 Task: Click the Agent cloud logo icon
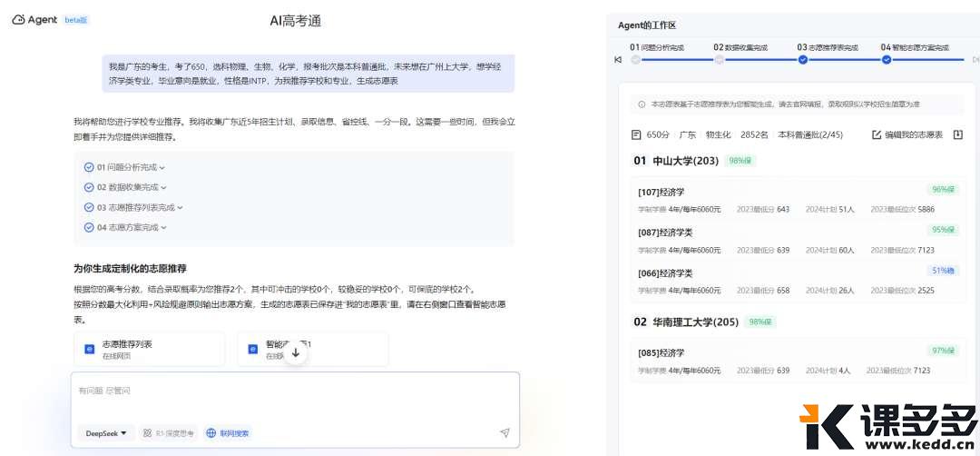click(x=18, y=20)
